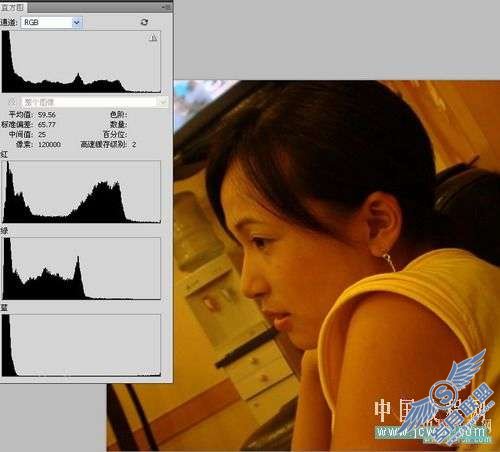The image size is (500, 452).
Task: Click the mean value 59.56
Action: click(x=47, y=115)
